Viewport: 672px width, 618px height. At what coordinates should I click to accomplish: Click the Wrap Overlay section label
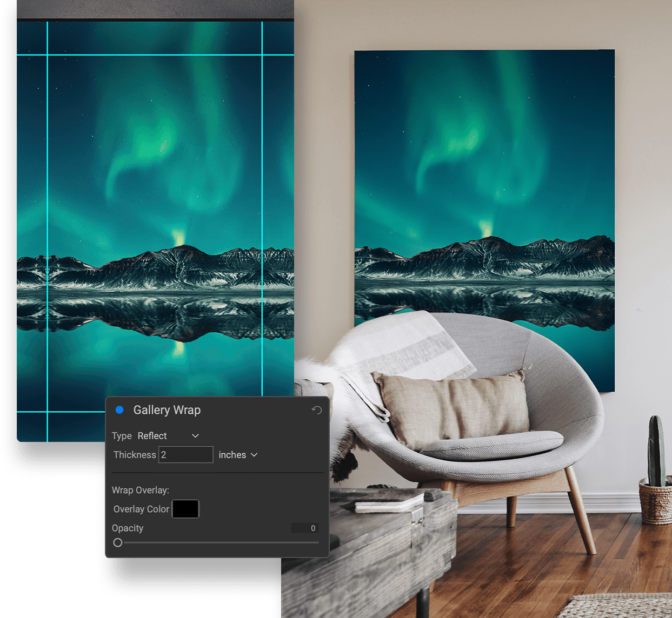[x=141, y=490]
